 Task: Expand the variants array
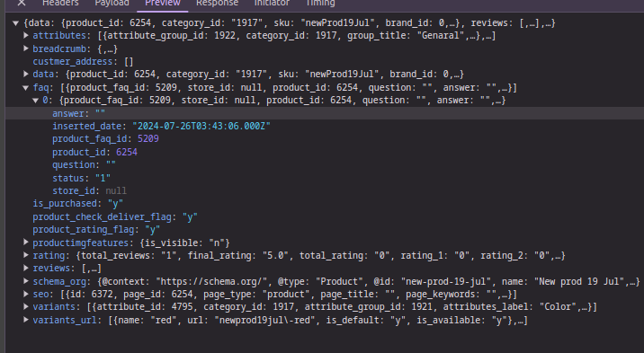(26, 306)
